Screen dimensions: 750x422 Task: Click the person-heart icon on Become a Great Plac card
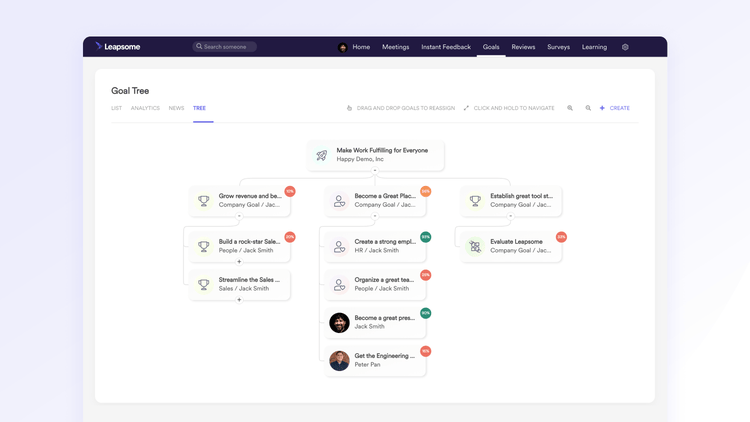(339, 201)
